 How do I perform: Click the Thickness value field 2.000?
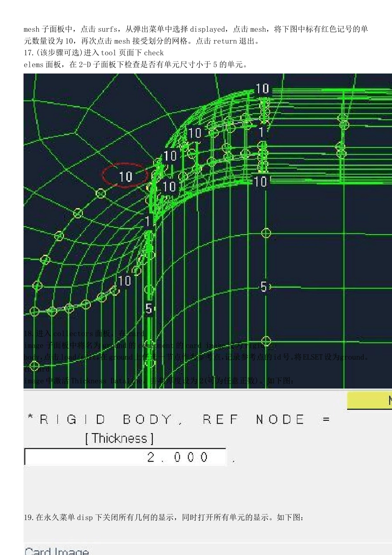pyautogui.click(x=125, y=457)
